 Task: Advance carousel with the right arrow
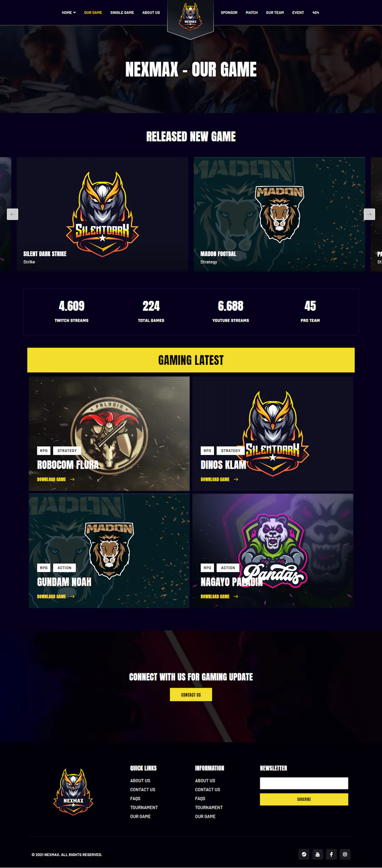pyautogui.click(x=369, y=214)
